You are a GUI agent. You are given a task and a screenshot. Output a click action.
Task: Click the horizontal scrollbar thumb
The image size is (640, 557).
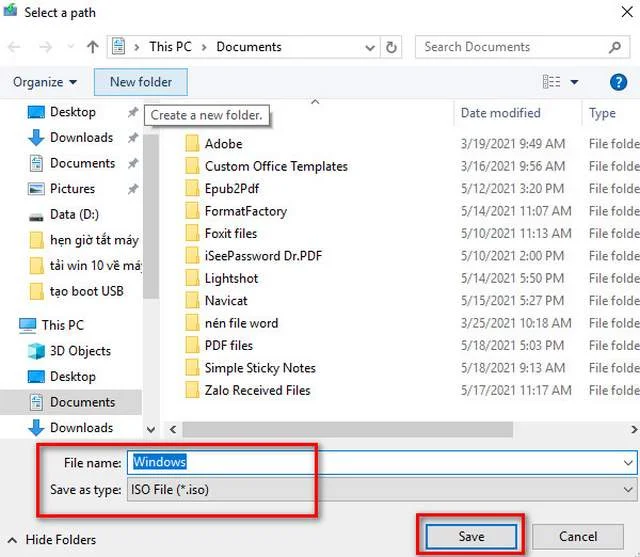pyautogui.click(x=348, y=429)
